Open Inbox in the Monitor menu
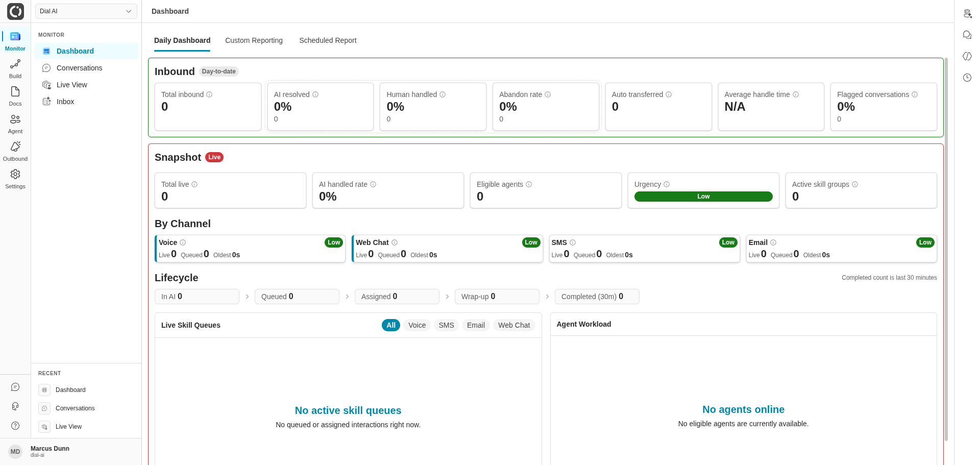Viewport: 980px width, 465px height. (x=86, y=102)
